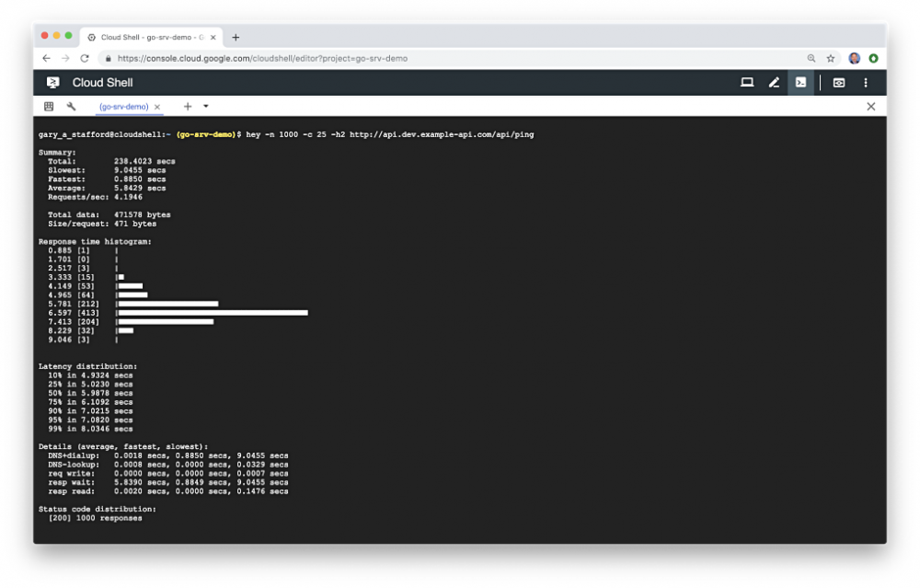Open the launcher grid icon on the tab bar

pos(48,106)
